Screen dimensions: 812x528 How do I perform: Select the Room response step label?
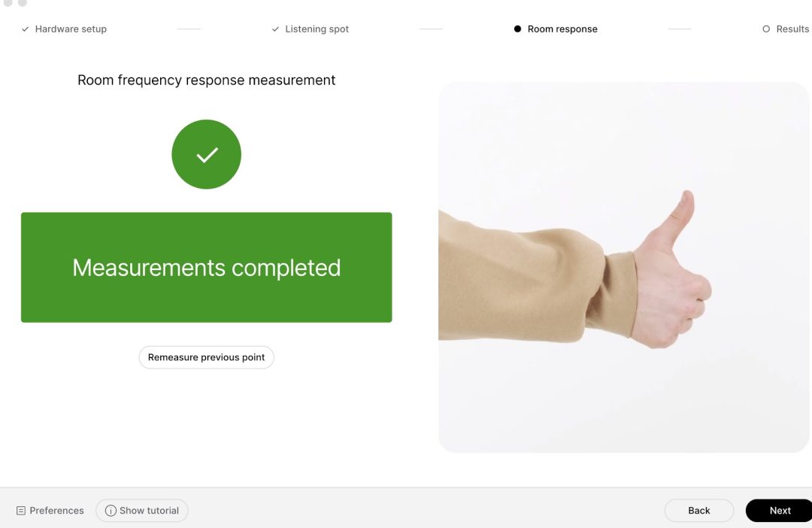tap(562, 29)
